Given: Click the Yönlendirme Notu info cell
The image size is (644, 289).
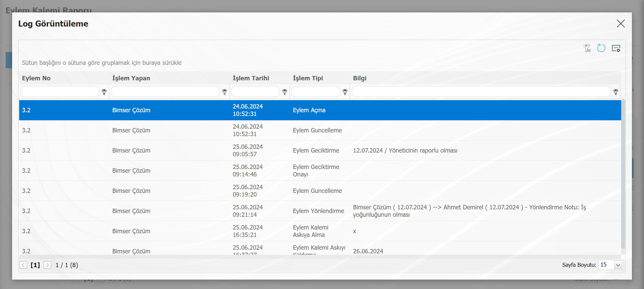Looking at the screenshot, I should (469, 211).
